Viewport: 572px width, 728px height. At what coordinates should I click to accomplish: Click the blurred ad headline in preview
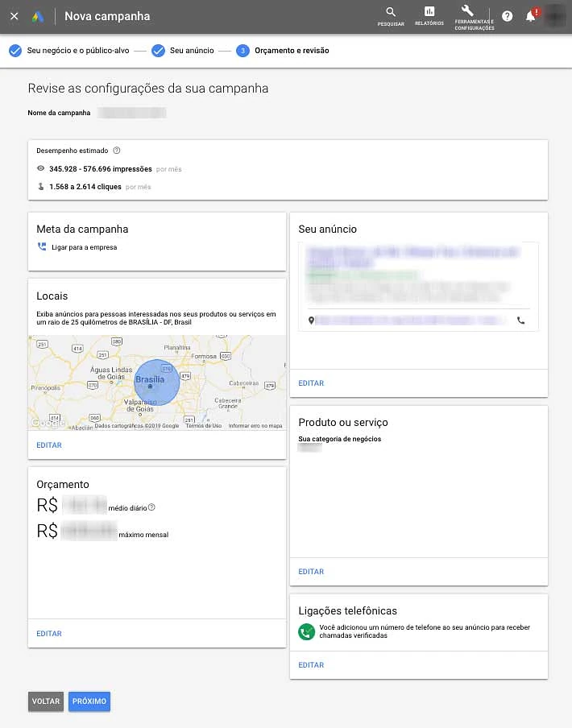tap(412, 256)
